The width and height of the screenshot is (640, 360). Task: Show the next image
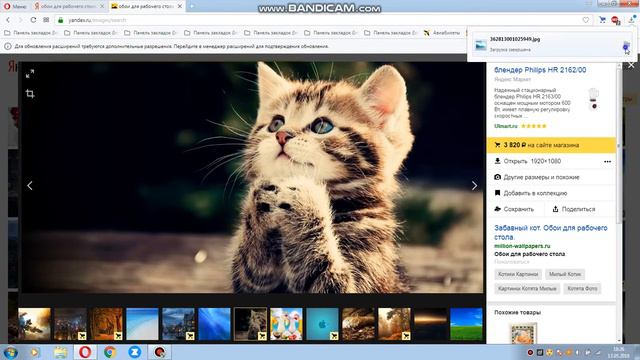474,186
